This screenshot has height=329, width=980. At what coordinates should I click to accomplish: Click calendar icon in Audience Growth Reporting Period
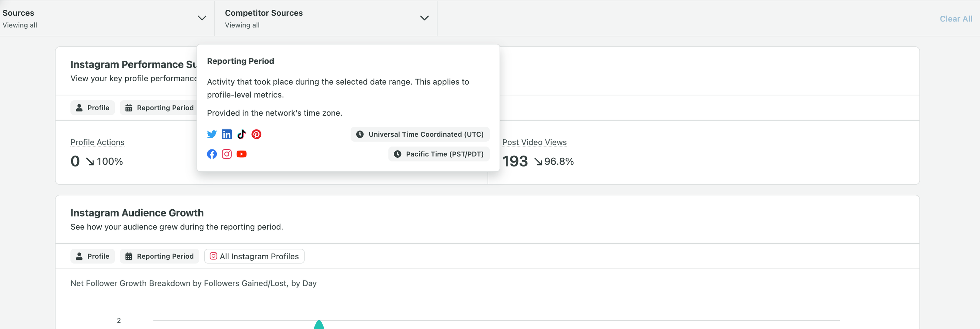tap(129, 257)
